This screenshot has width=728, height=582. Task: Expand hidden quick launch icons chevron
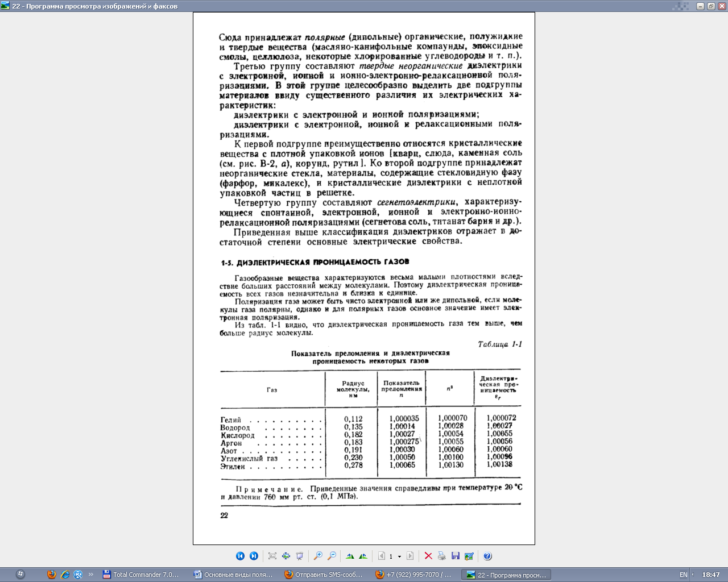click(x=90, y=575)
